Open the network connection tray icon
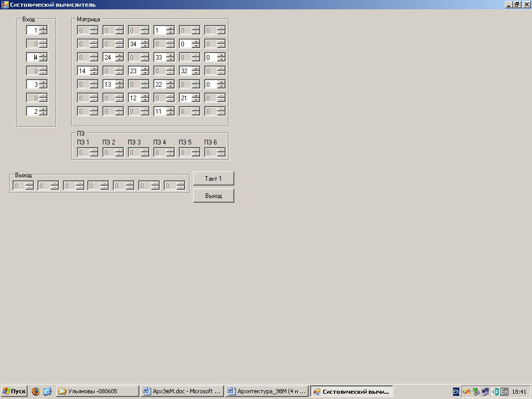Image resolution: width=532 pixels, height=399 pixels. pyautogui.click(x=485, y=392)
